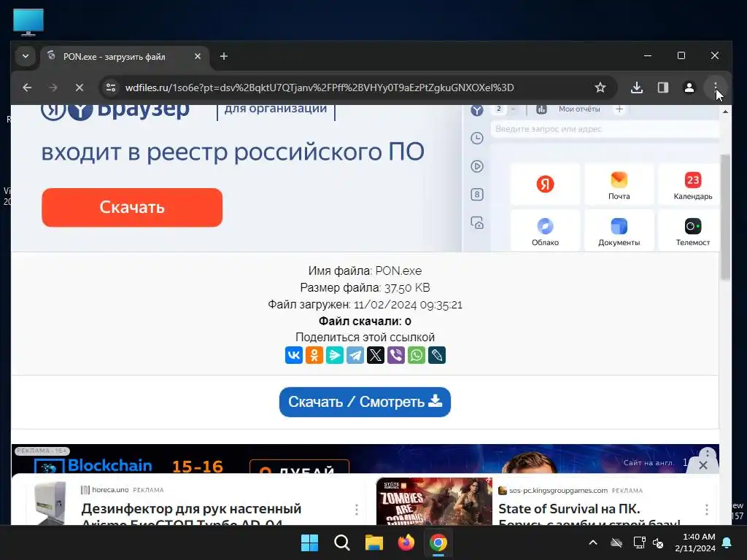Expand the tab search dropdown

point(26,56)
